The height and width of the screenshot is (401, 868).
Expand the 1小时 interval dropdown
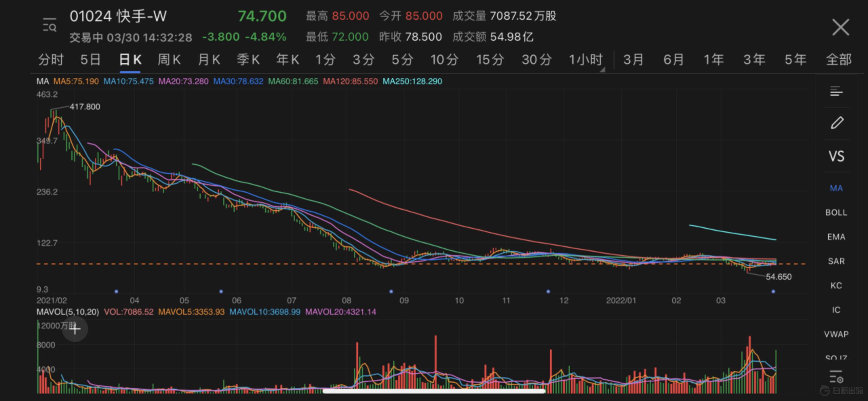(x=586, y=60)
